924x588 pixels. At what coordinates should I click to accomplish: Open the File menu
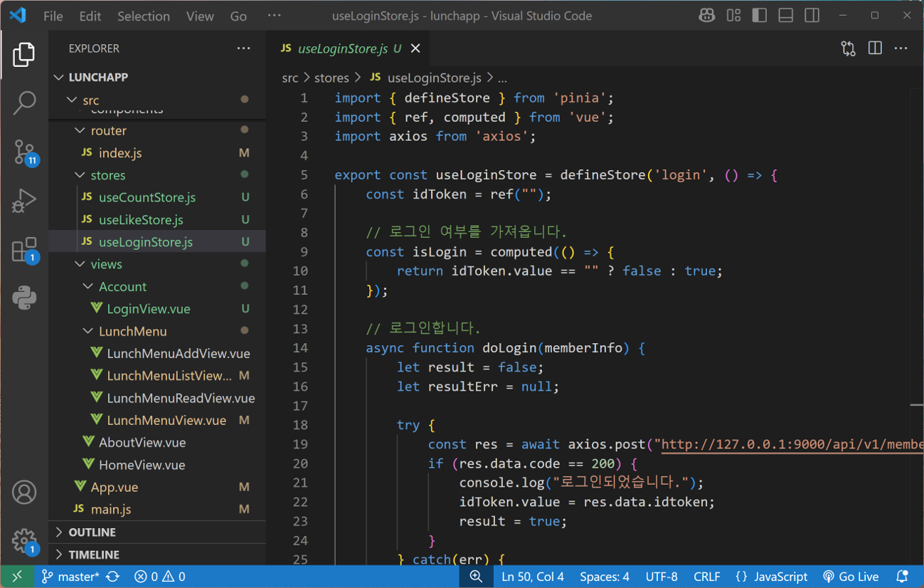point(53,16)
